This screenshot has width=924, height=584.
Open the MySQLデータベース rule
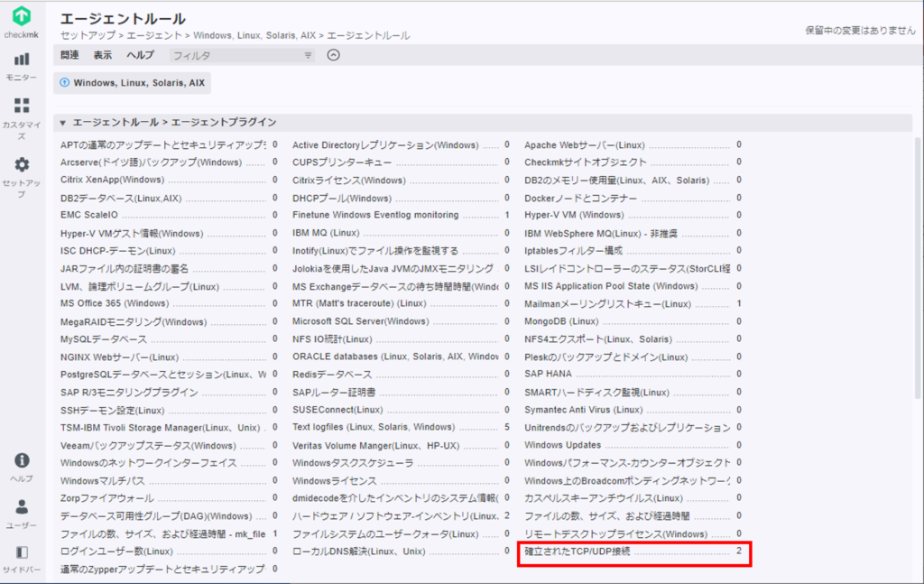104,339
